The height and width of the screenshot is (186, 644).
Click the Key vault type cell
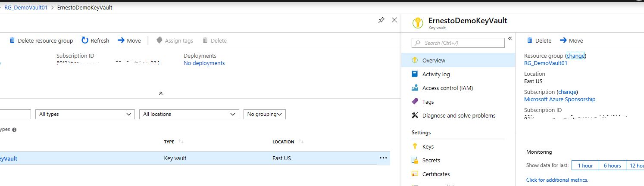point(175,158)
